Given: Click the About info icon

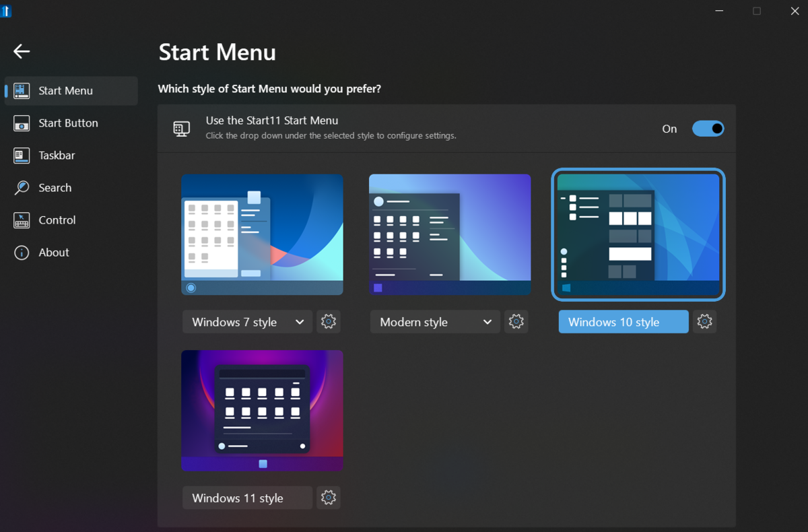Looking at the screenshot, I should 22,253.
